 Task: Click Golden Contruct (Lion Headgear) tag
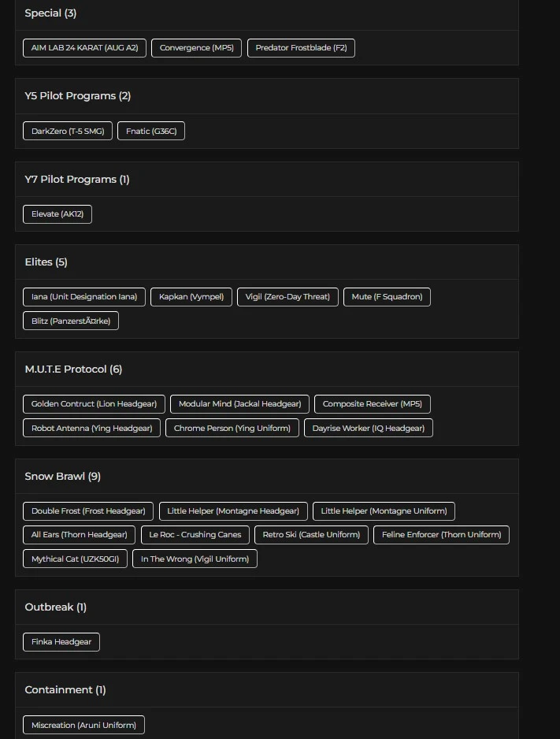(94, 404)
